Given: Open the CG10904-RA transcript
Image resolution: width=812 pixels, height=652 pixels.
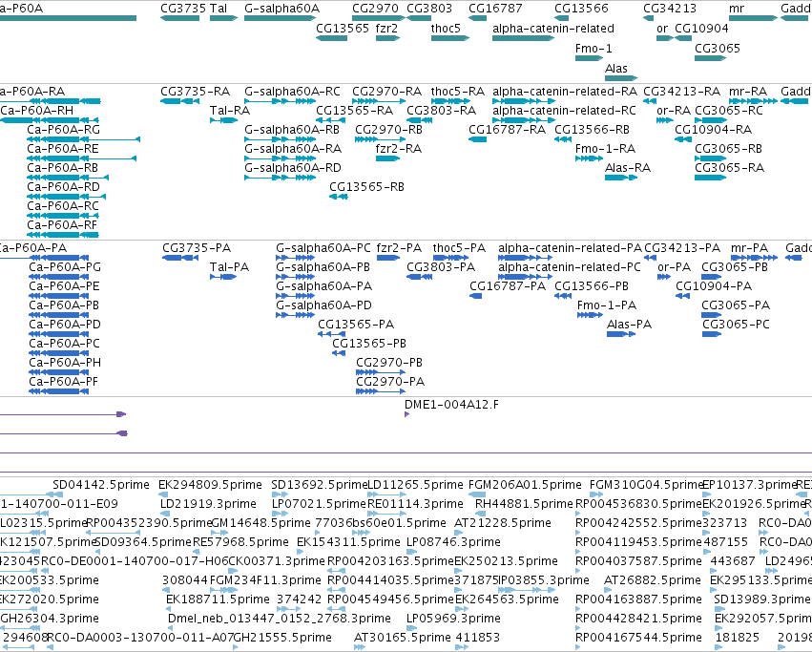Looking at the screenshot, I should click(x=683, y=139).
